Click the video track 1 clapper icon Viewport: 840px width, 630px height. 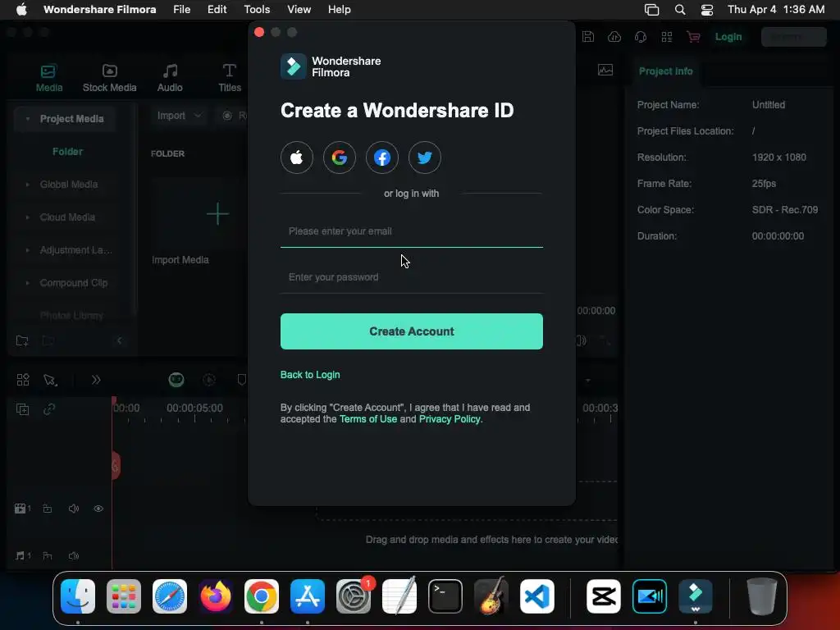tap(20, 509)
